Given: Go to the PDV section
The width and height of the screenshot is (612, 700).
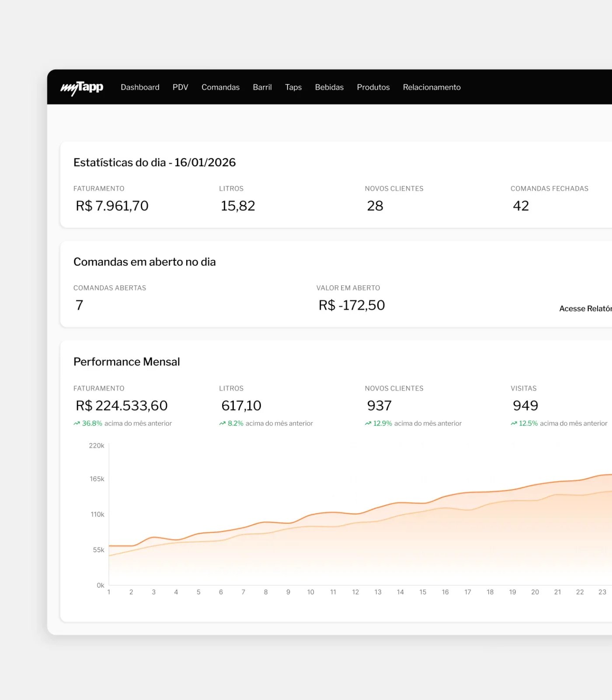Looking at the screenshot, I should 180,87.
